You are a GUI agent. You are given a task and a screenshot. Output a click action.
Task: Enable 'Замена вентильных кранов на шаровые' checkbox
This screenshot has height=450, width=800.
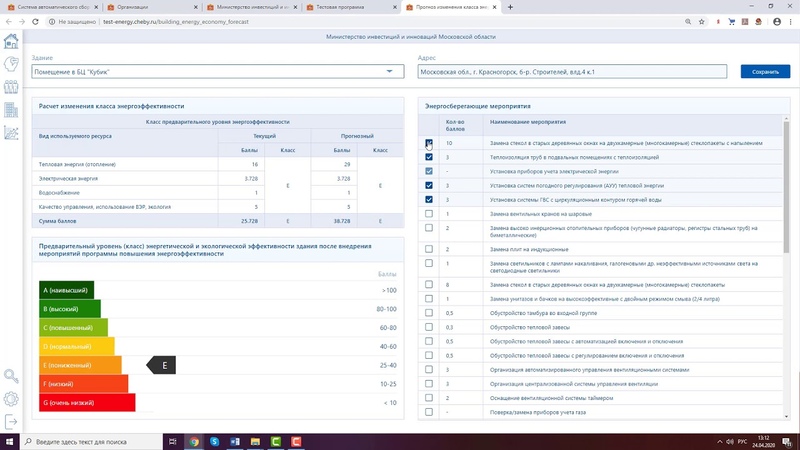pyautogui.click(x=429, y=213)
